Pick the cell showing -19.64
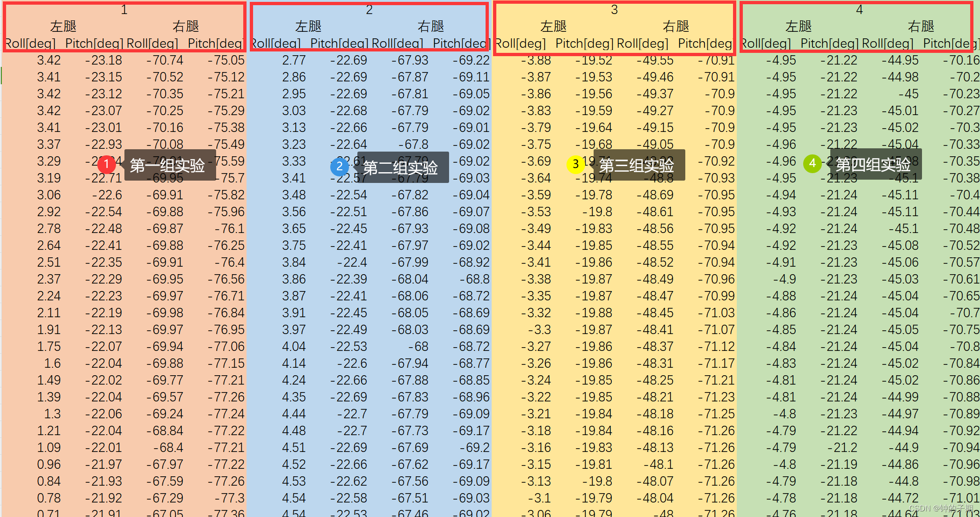The height and width of the screenshot is (517, 980). coord(594,128)
